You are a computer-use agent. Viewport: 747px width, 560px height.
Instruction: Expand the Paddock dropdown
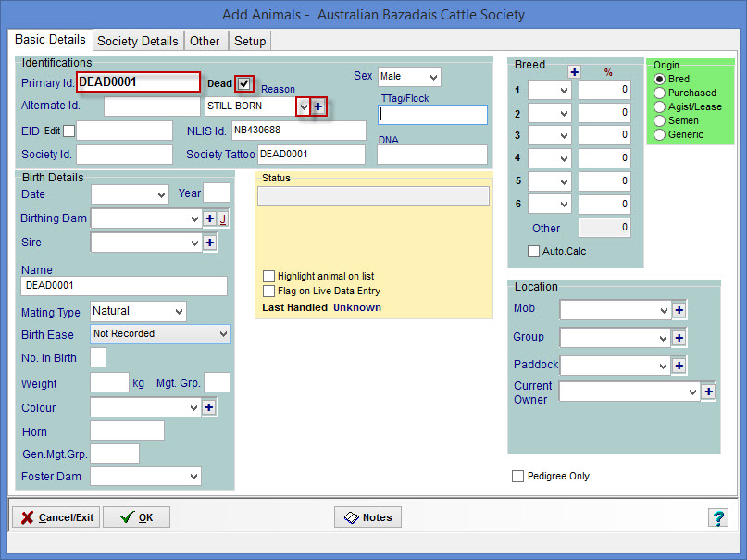point(663,366)
